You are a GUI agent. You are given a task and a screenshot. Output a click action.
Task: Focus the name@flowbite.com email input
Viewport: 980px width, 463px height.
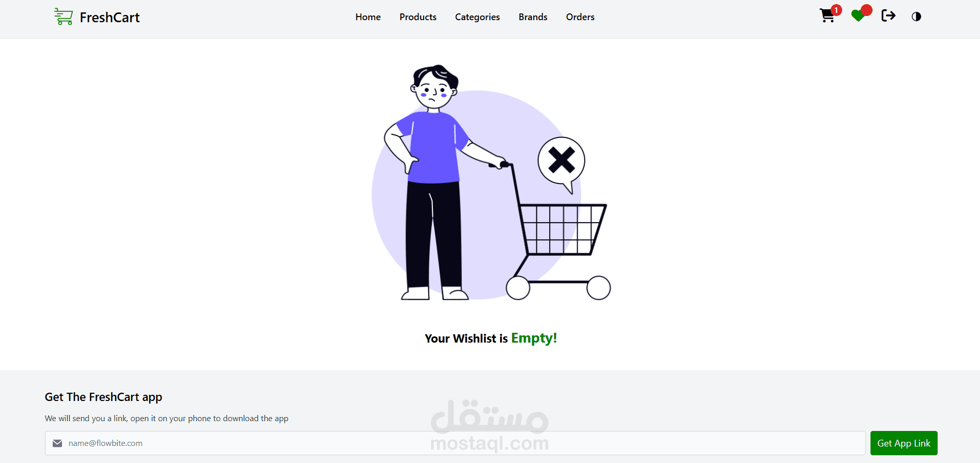[455, 443]
